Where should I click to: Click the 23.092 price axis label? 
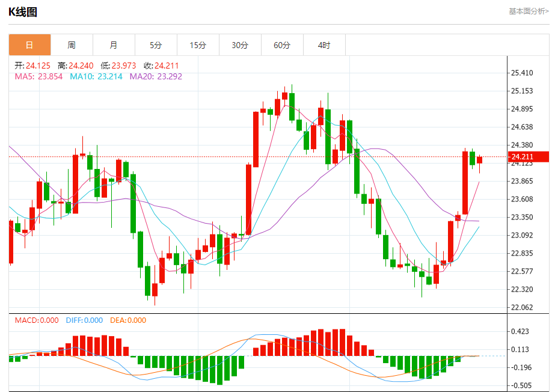[x=522, y=235]
